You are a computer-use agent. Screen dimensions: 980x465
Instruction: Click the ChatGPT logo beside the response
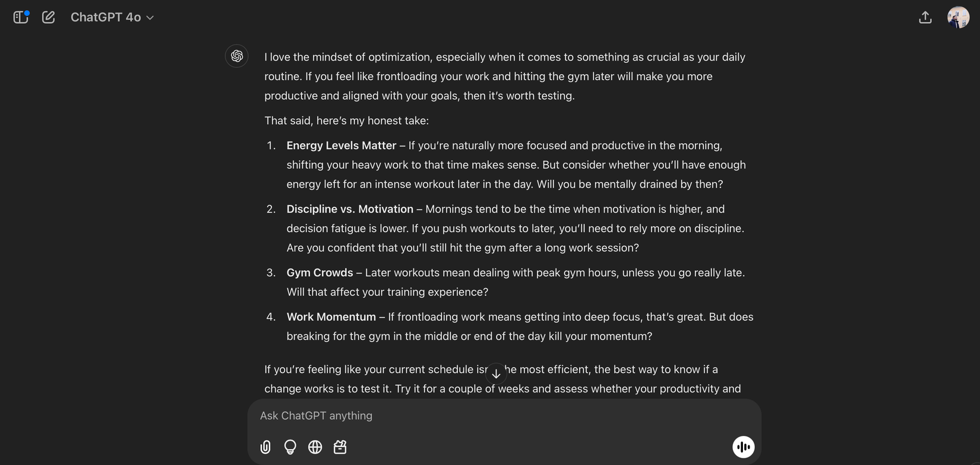[x=237, y=56]
